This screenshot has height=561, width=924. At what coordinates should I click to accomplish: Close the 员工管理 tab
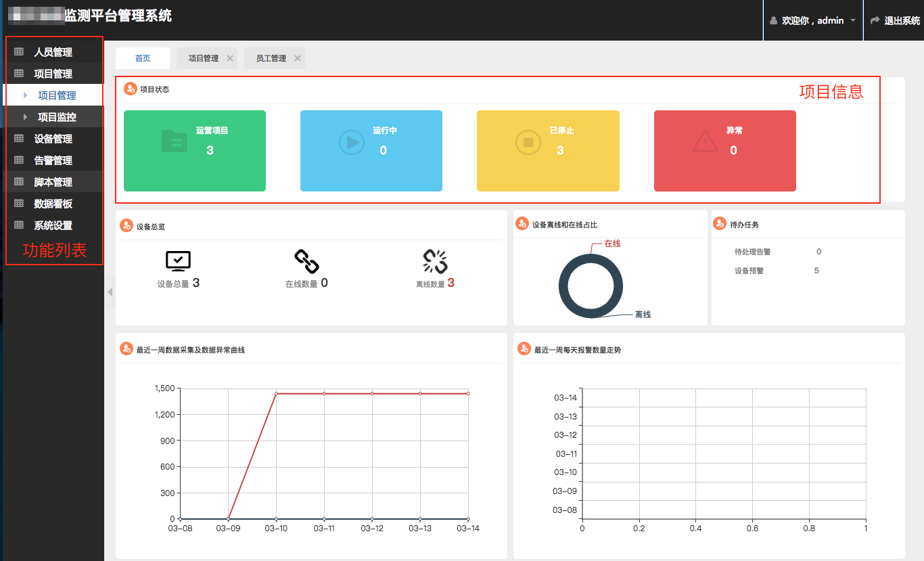(x=298, y=58)
